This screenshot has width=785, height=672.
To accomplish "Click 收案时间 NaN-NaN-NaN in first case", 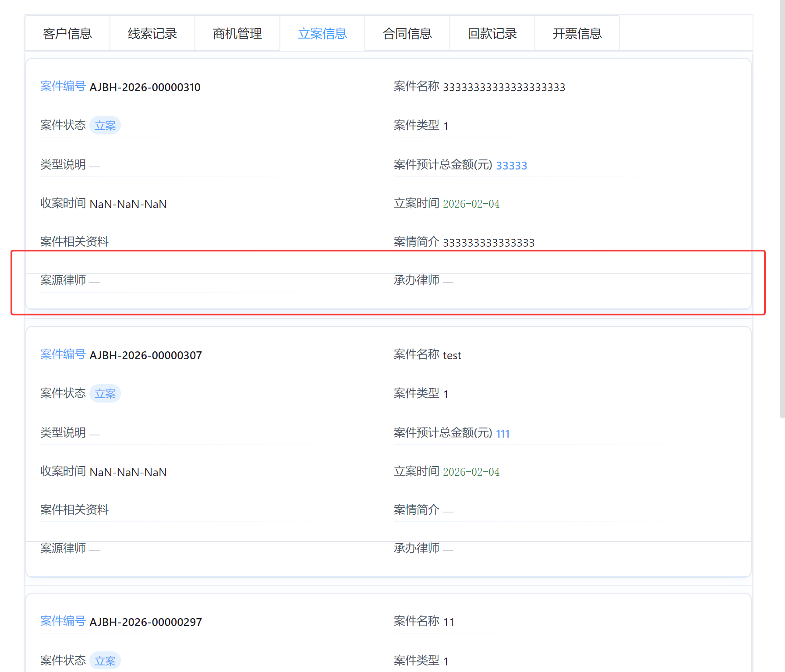I will 128,204.
